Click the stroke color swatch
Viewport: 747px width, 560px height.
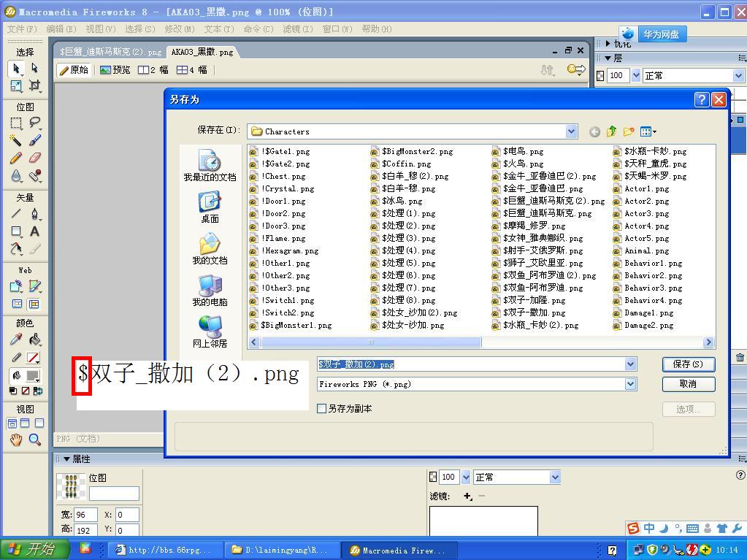coord(33,358)
